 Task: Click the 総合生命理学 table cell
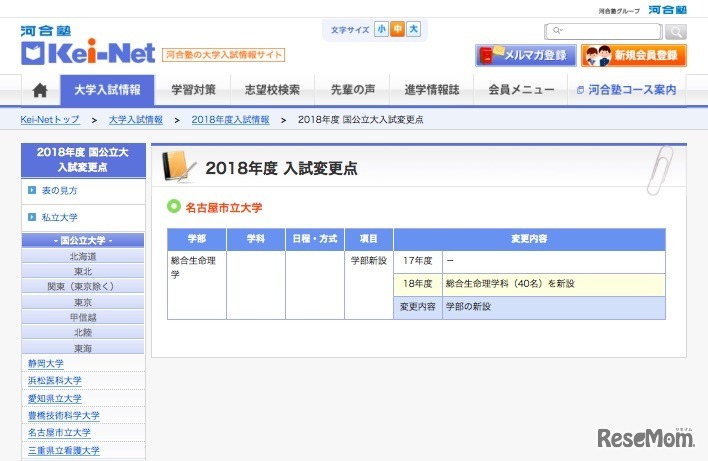point(197,285)
